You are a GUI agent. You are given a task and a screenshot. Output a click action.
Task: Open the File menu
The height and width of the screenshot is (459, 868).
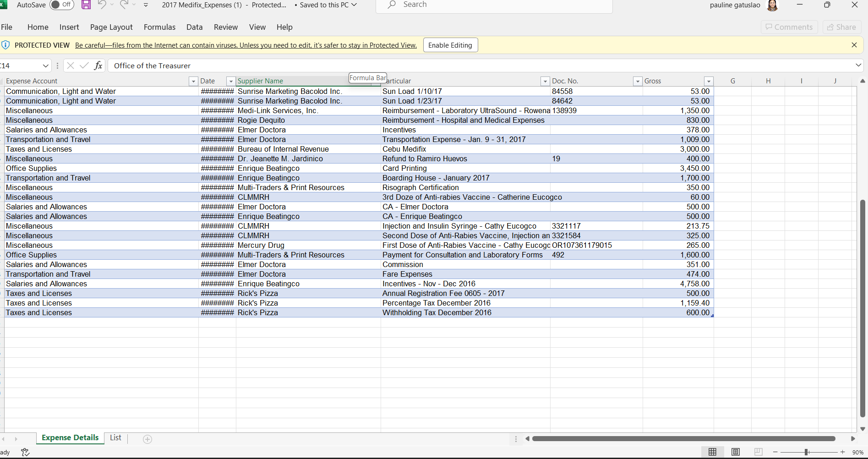(7, 27)
